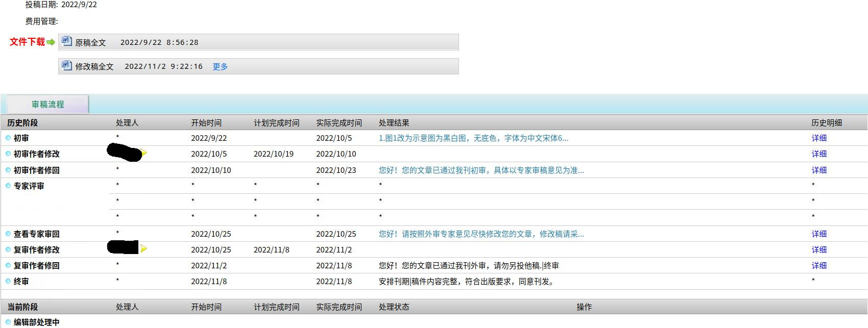Open the 更多 link after 修改稿全文

pyautogui.click(x=220, y=67)
